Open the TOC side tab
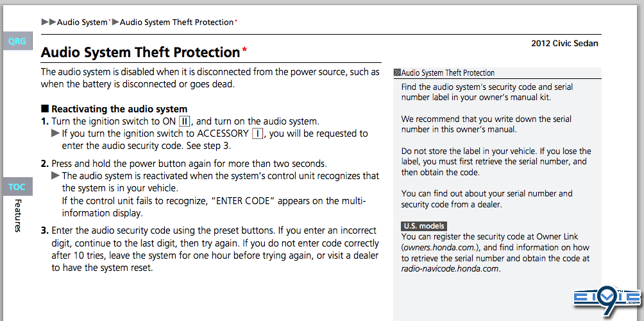 18,187
